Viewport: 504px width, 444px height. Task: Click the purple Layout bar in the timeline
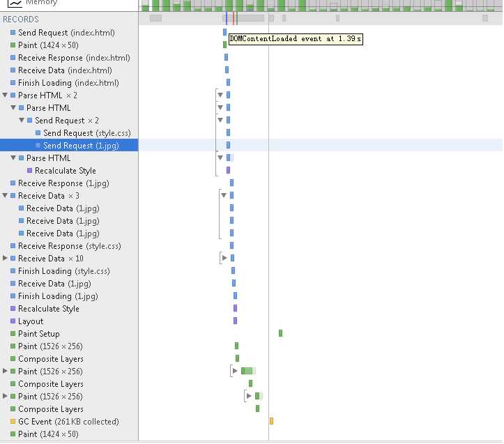click(x=236, y=321)
